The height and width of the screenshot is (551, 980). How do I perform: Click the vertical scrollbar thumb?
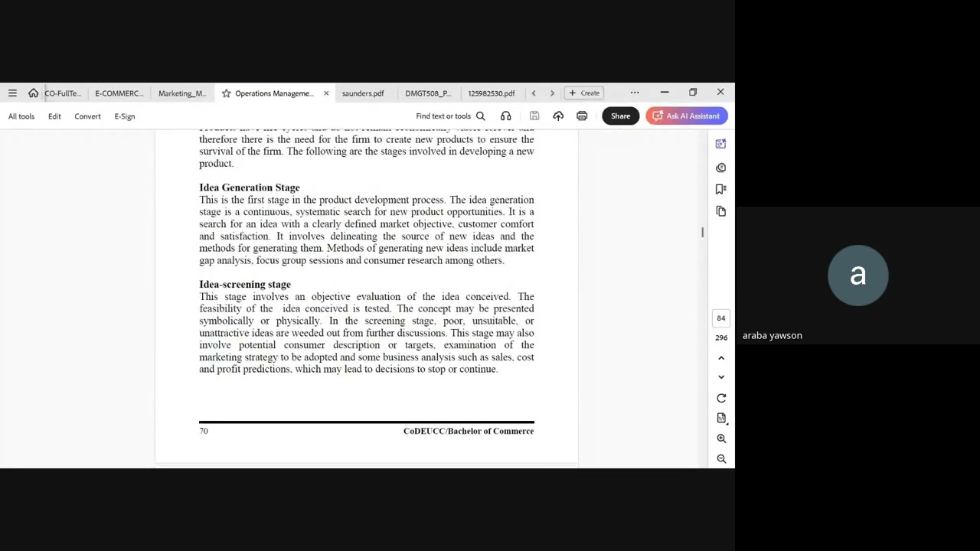pos(702,233)
